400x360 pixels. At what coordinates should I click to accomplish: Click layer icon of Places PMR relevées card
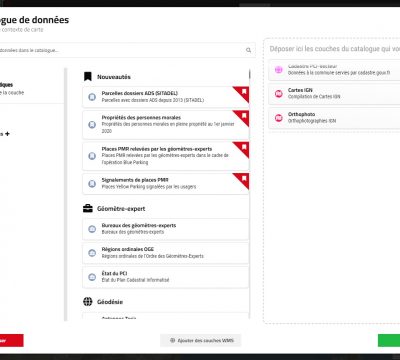[92, 156]
